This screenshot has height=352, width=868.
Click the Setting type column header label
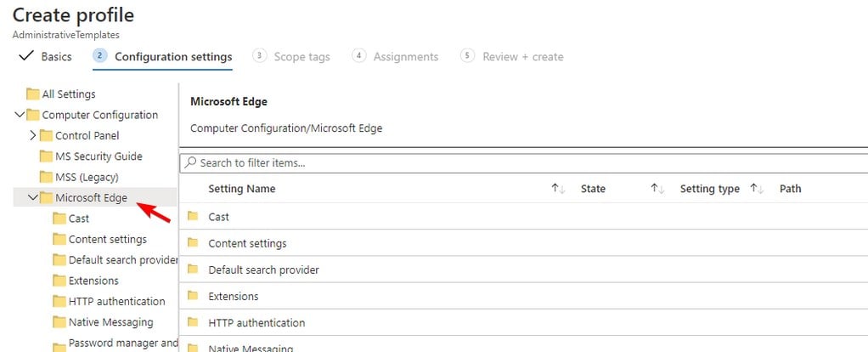click(710, 189)
